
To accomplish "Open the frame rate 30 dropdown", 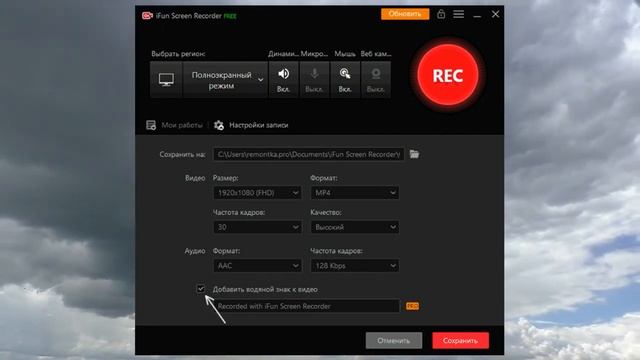I will pyautogui.click(x=257, y=227).
